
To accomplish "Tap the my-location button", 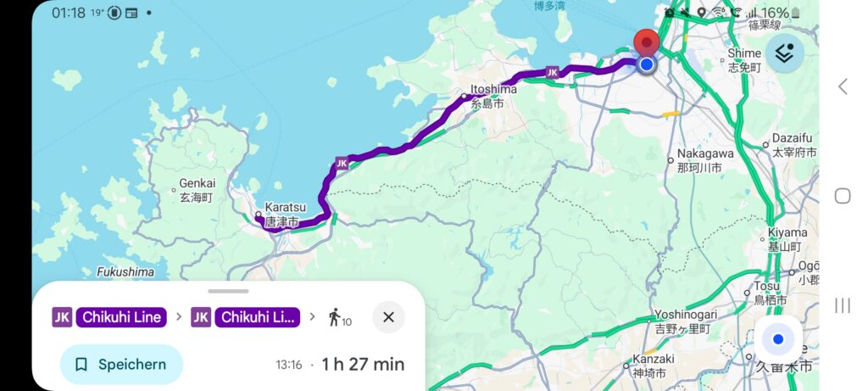I will point(778,339).
